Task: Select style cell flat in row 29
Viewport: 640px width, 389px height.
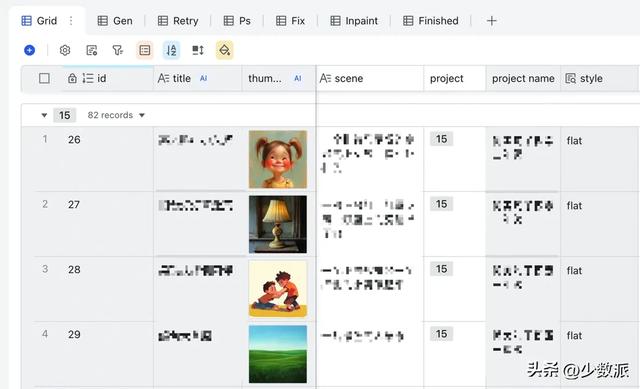Action: click(599, 353)
